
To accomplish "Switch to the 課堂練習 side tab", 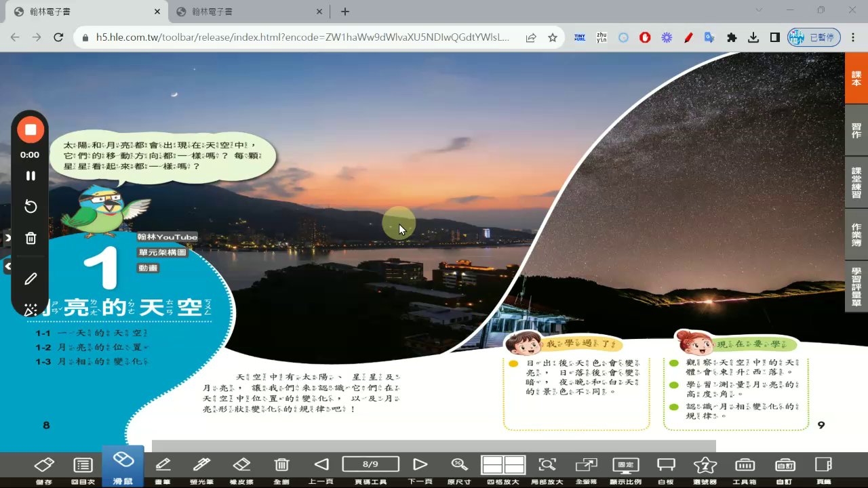I will point(856,182).
